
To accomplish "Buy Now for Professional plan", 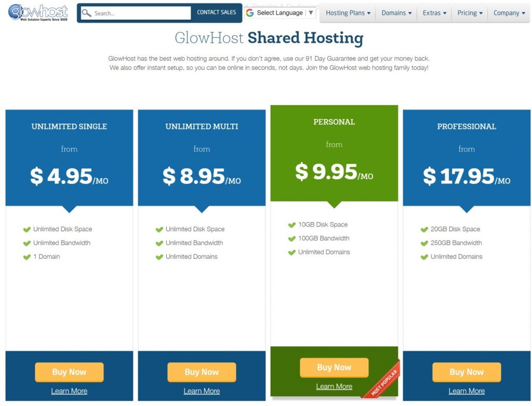I will [467, 372].
